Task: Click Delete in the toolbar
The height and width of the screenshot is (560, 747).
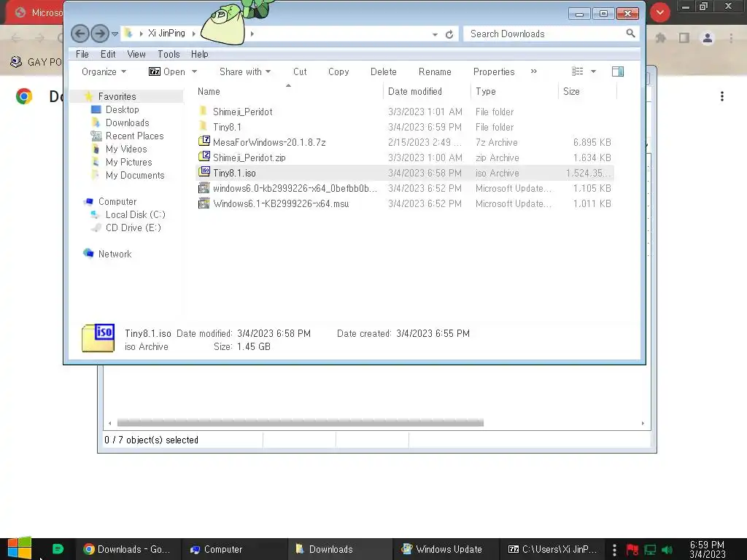Action: coord(384,72)
